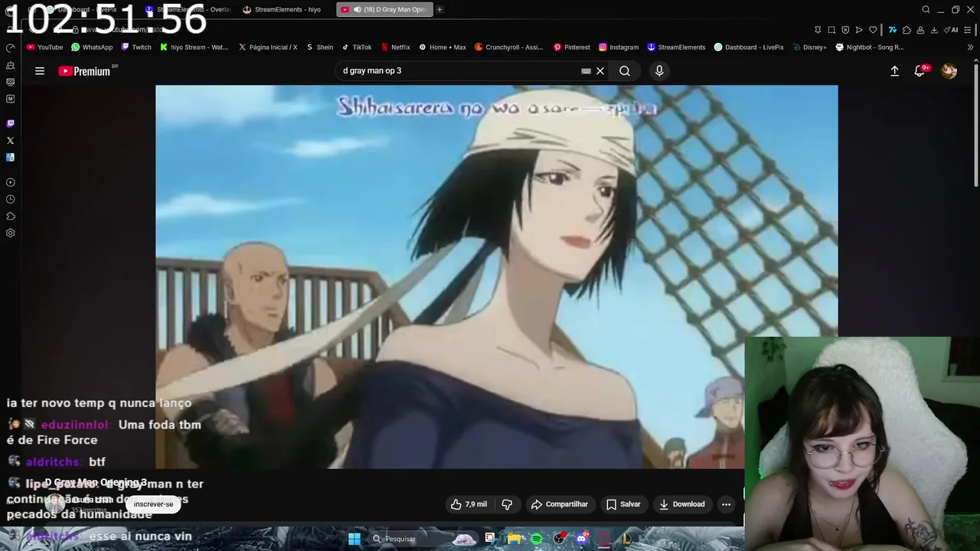Dislike the D Gray Man video

pyautogui.click(x=507, y=504)
